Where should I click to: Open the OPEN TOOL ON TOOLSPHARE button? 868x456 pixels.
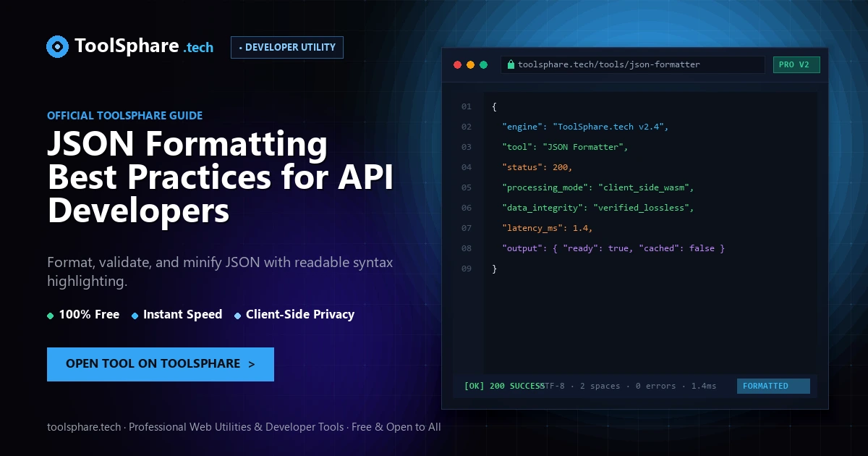click(x=161, y=364)
